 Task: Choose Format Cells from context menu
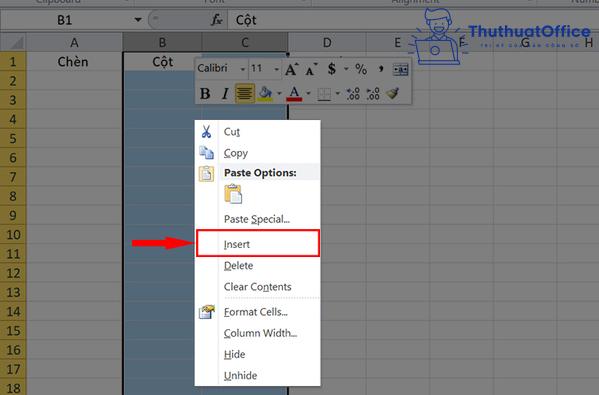[x=257, y=312]
